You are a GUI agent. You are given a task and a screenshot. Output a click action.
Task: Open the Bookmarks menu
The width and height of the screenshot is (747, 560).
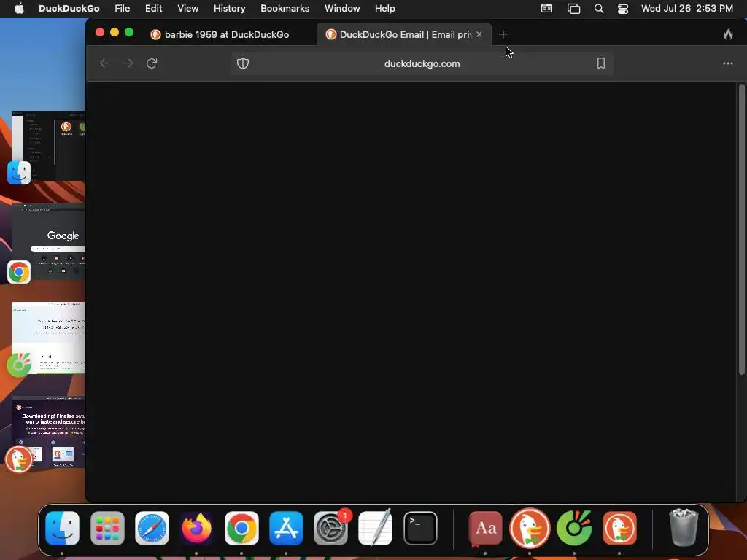tap(285, 8)
